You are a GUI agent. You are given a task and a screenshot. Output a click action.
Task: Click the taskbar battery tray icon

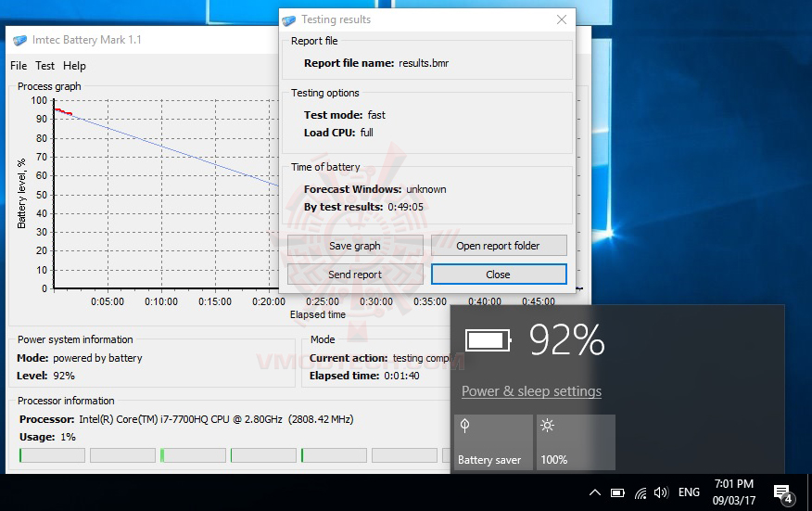[617, 492]
